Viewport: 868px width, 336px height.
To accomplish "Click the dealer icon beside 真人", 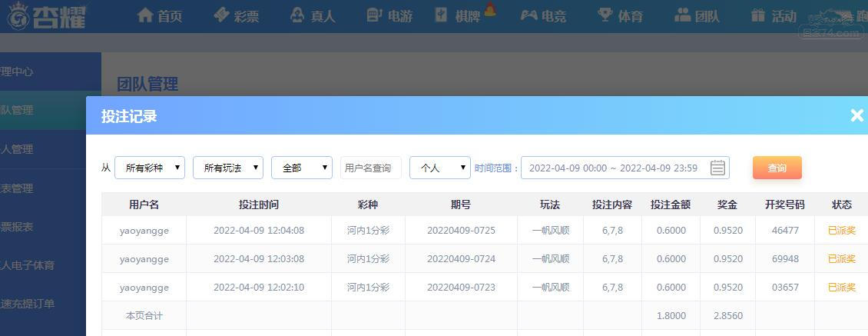I will coord(297,15).
